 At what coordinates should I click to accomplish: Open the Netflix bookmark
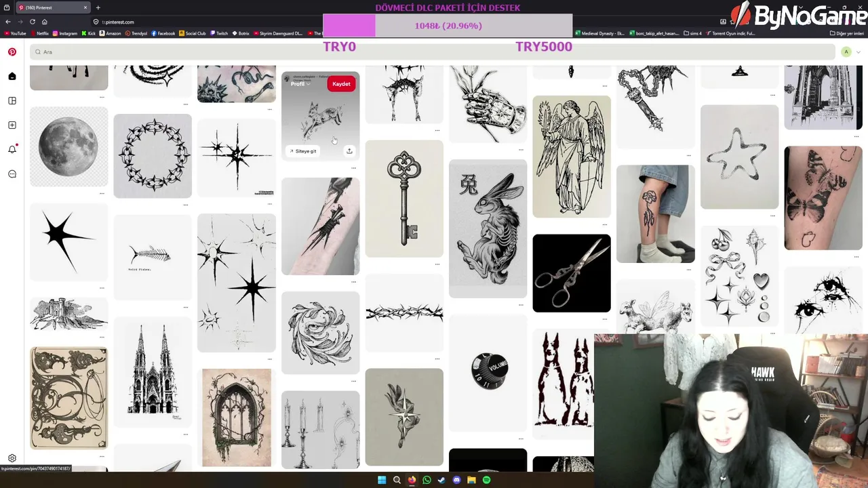(39, 33)
